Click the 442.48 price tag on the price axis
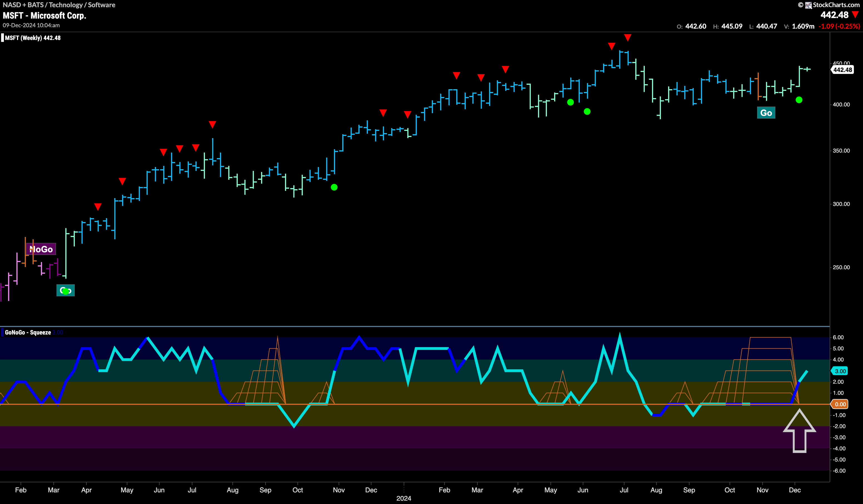The height and width of the screenshot is (504, 863). click(x=842, y=70)
